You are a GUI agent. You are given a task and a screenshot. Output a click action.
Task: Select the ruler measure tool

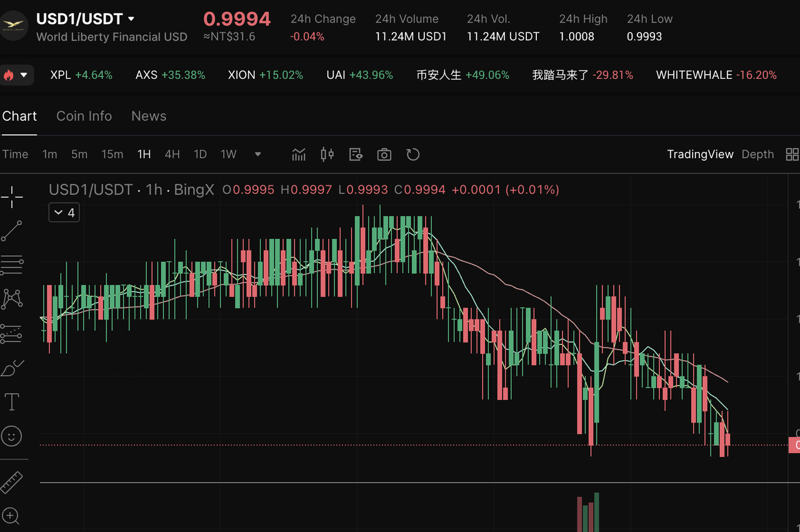12,483
